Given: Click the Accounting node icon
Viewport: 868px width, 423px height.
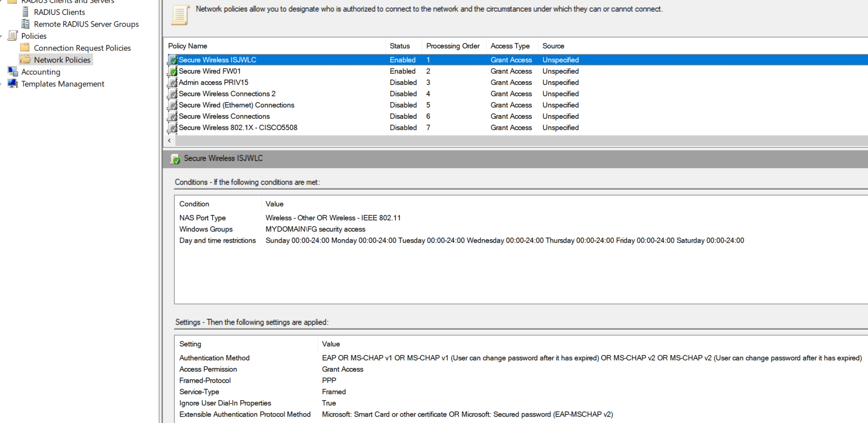Looking at the screenshot, I should 13,72.
